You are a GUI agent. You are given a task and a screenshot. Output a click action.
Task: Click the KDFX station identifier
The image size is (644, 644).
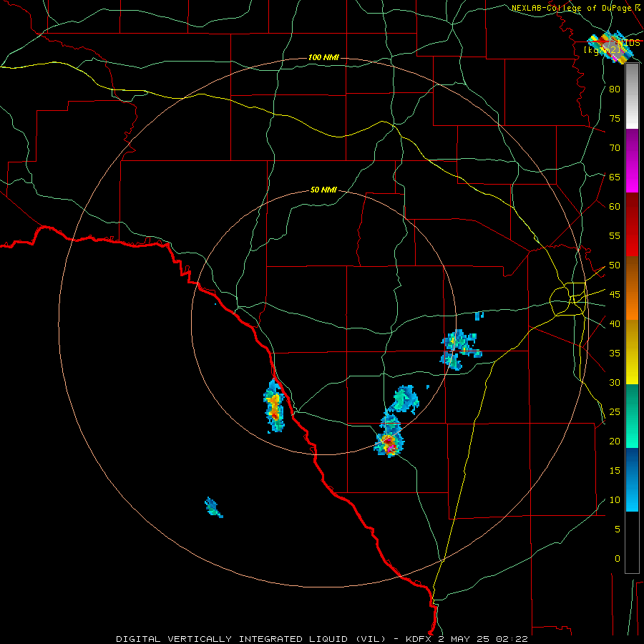[419, 639]
